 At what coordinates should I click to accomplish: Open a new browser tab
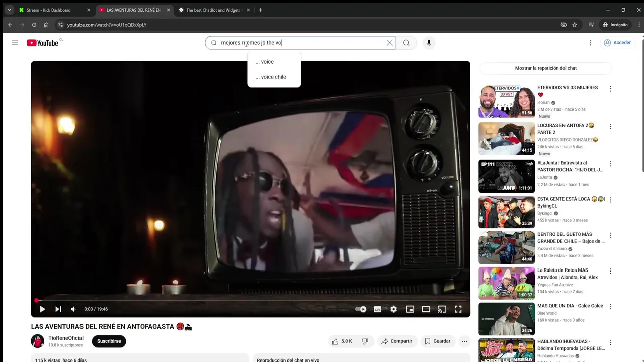coord(260,10)
